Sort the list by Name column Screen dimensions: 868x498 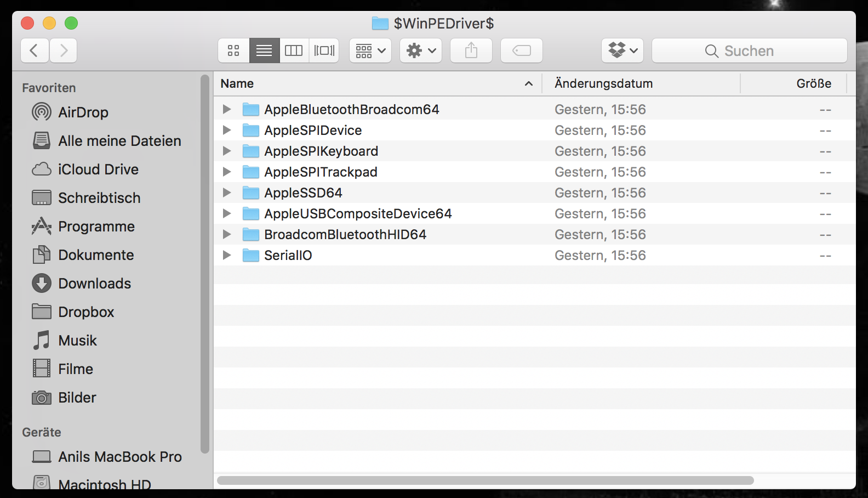pyautogui.click(x=378, y=83)
